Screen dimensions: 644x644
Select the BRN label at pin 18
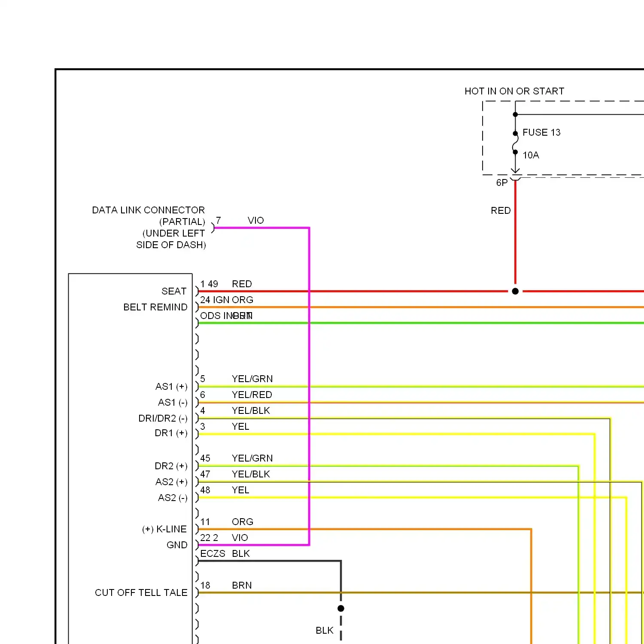(242, 585)
